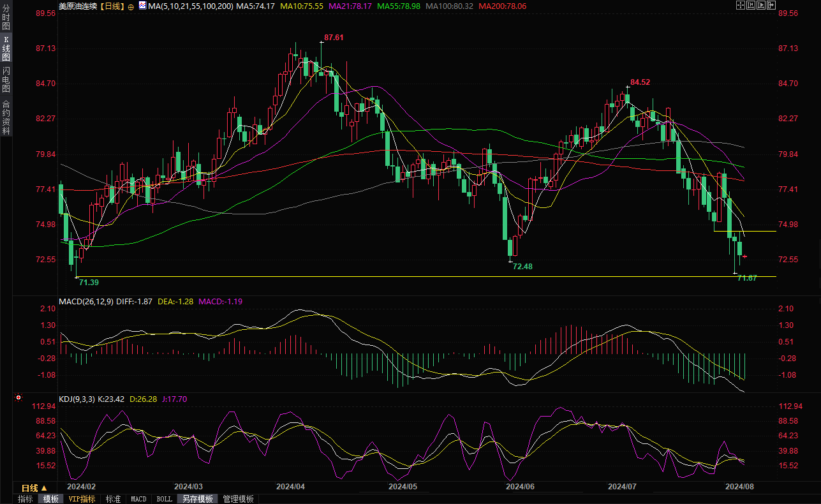Select the VIP指标 option
The width and height of the screenshot is (821, 504).
coord(82,499)
